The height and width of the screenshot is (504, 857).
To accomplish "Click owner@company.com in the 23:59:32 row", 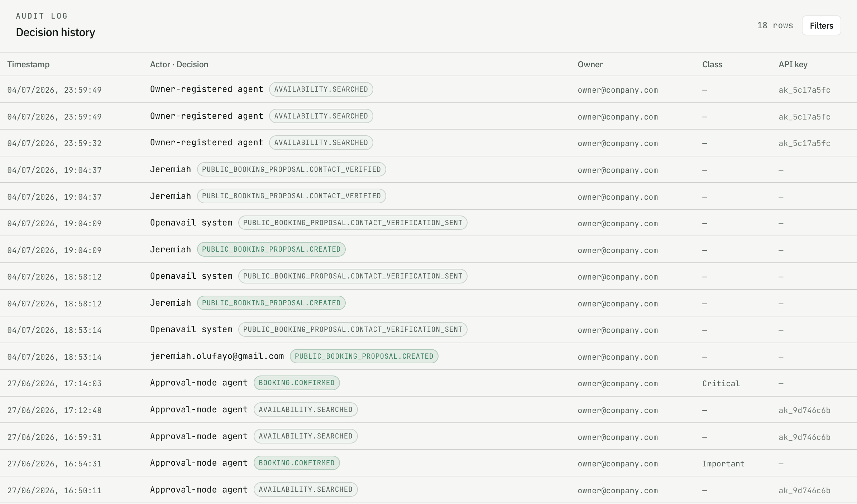I will (x=618, y=143).
